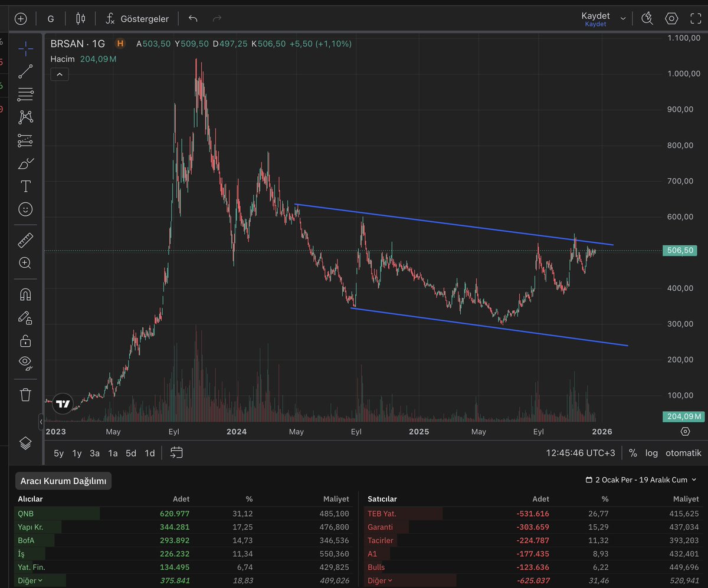Expand the left side panel arrow
Viewport: 708px width, 588px height.
pyautogui.click(x=41, y=422)
